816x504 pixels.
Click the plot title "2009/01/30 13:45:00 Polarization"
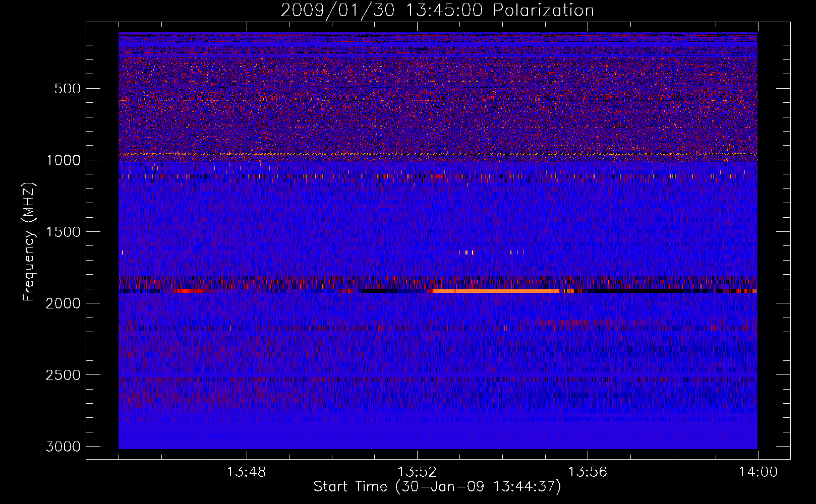437,10
